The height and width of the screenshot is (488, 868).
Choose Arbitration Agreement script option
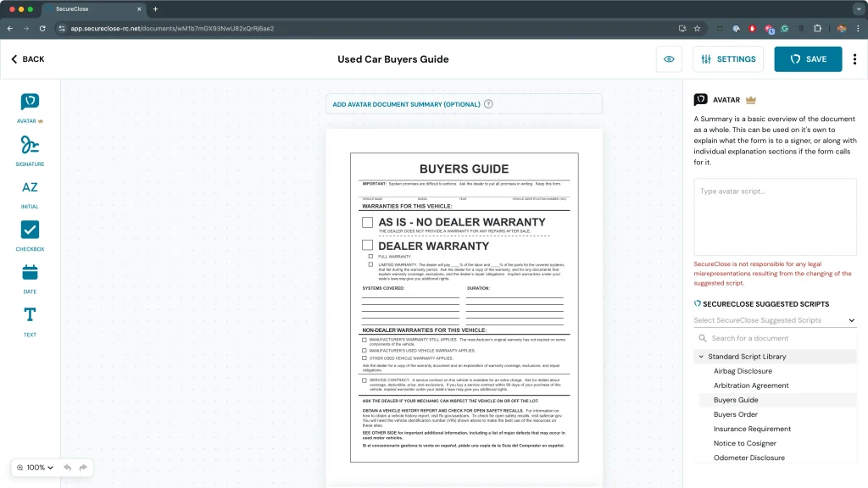click(751, 385)
